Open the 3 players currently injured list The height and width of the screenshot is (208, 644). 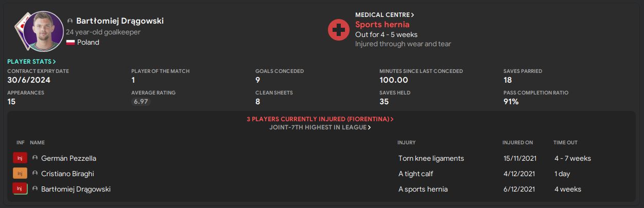(x=320, y=119)
